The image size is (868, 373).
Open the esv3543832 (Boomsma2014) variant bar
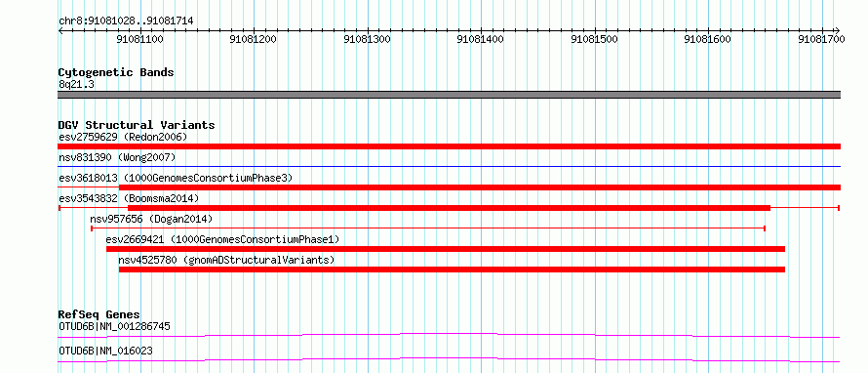[449, 208]
